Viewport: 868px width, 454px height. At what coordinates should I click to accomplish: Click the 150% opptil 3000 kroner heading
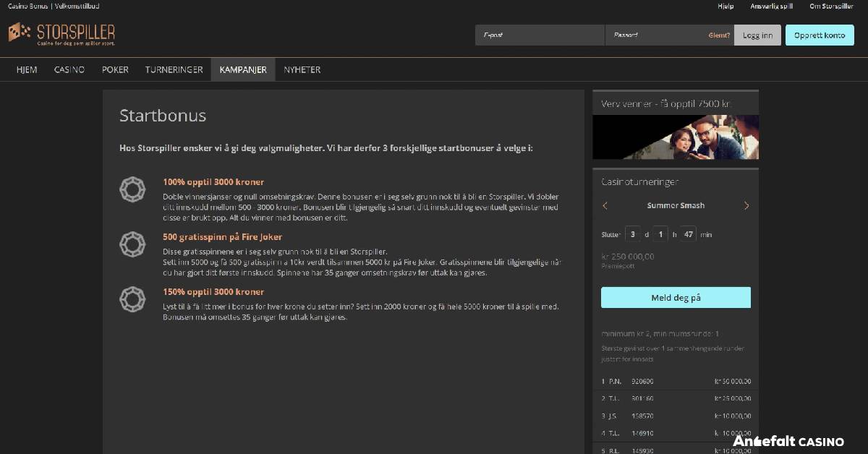213,292
